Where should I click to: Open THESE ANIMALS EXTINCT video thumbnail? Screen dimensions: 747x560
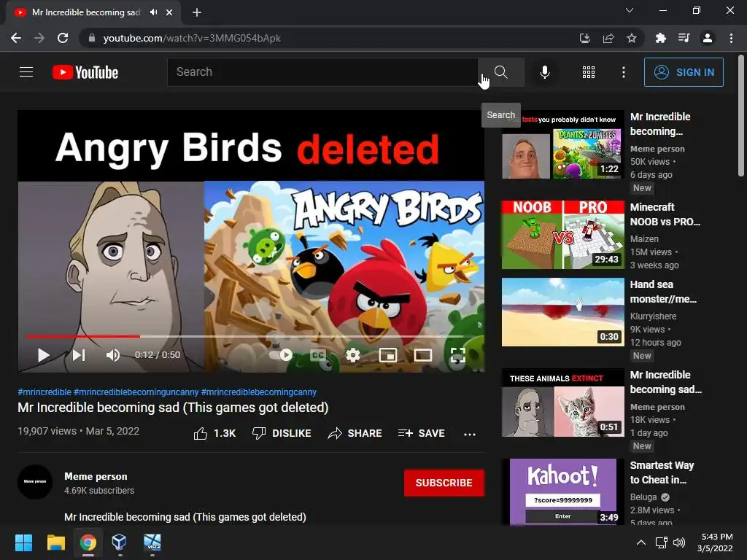pyautogui.click(x=562, y=402)
